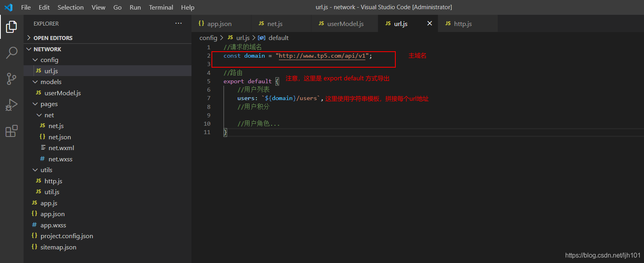Open the File menu
The width and height of the screenshot is (644, 263).
tap(26, 7)
